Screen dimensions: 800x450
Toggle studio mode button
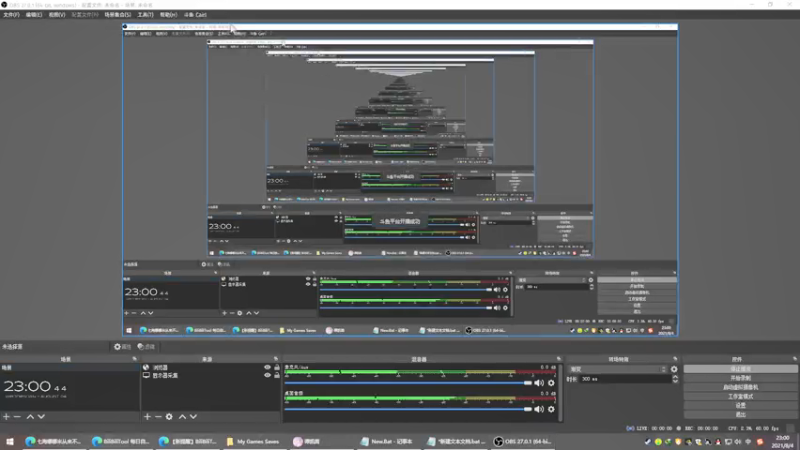coord(740,396)
